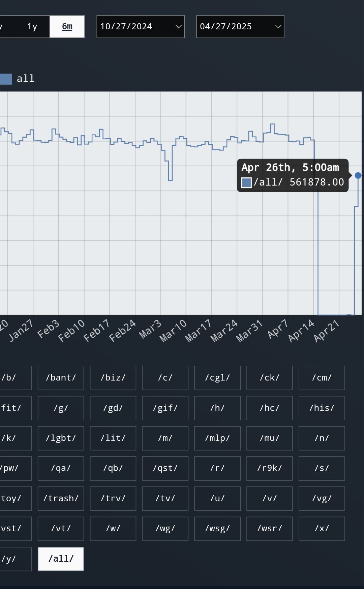
Task: Open the start date 10/27/2024 dropdown
Action: 140,27
